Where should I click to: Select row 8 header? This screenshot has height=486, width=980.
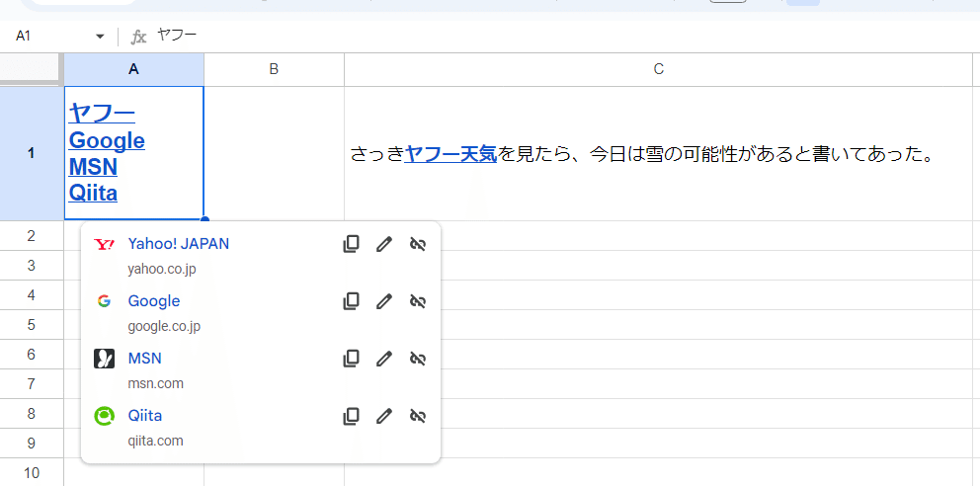(32, 414)
